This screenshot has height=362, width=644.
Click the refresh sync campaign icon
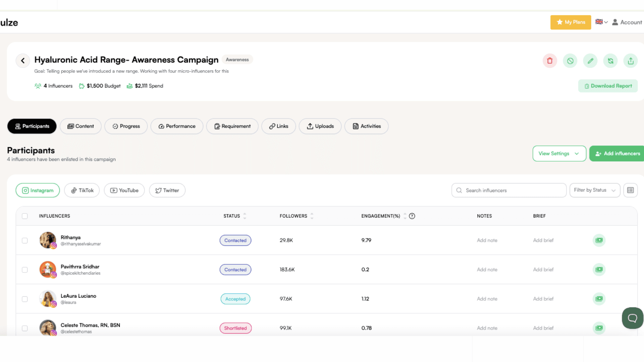click(x=610, y=61)
